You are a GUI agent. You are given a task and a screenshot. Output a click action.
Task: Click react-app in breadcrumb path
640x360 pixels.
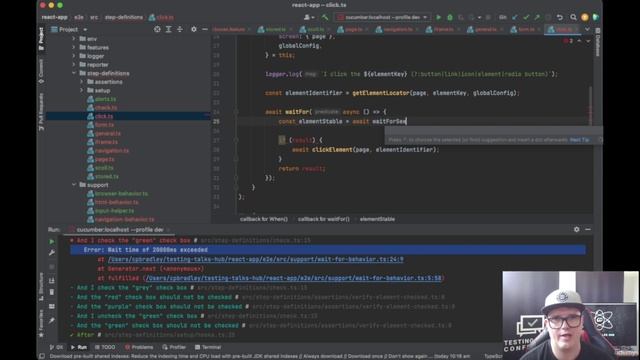click(x=54, y=18)
